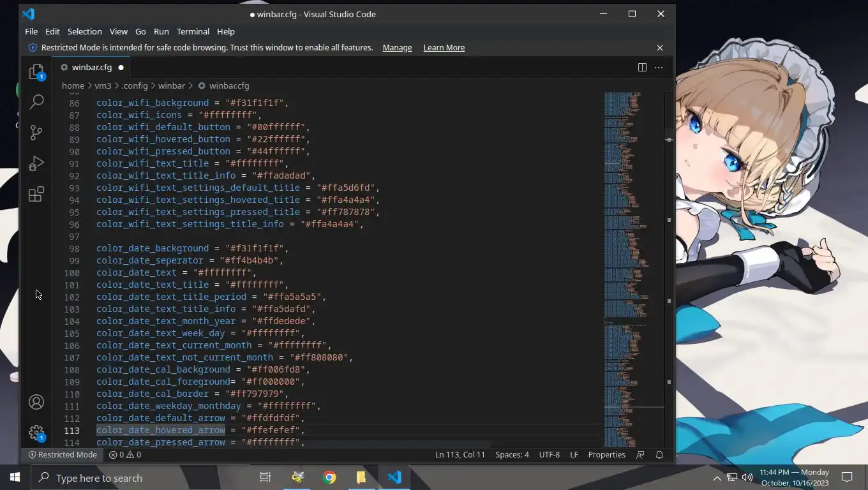868x490 pixels.
Task: Open the Accounts menu icon
Action: [36, 402]
